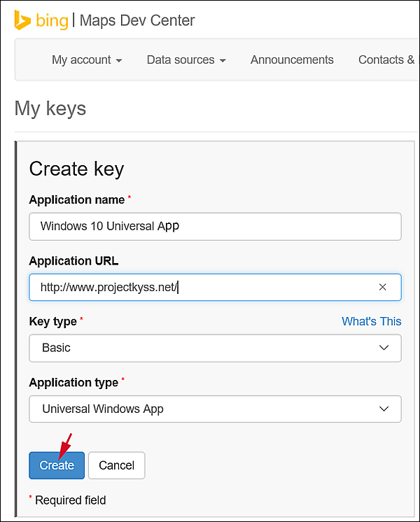The width and height of the screenshot is (420, 522).
Task: Expand the Application type dropdown
Action: (215, 409)
